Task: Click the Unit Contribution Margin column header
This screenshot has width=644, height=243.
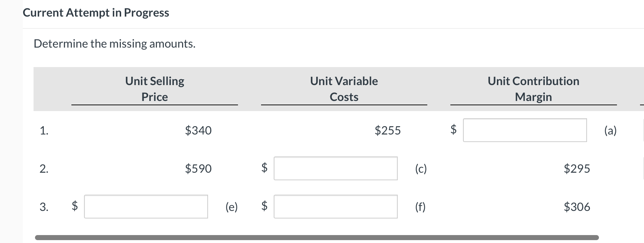Action: pos(533,89)
